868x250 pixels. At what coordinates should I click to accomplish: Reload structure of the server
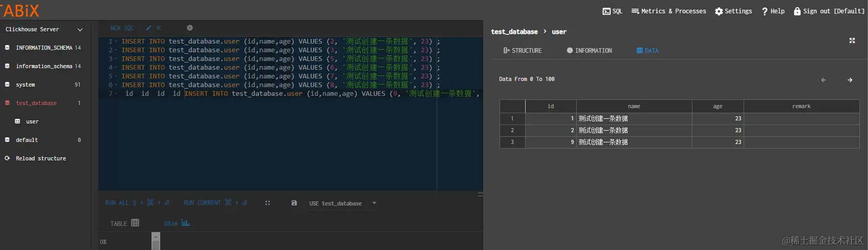click(x=40, y=158)
